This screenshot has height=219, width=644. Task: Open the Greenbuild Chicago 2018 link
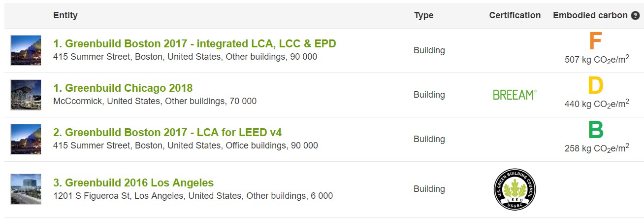(x=123, y=88)
